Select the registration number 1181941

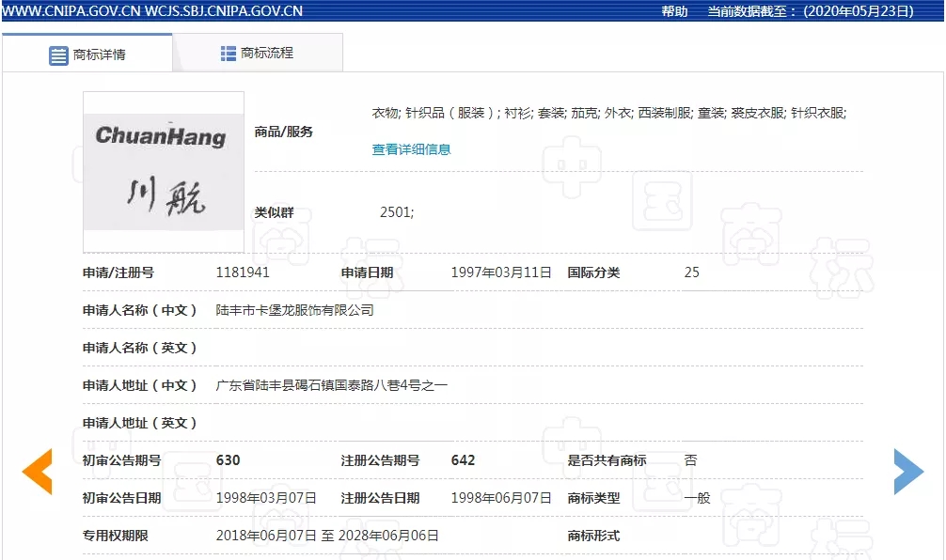point(243,272)
